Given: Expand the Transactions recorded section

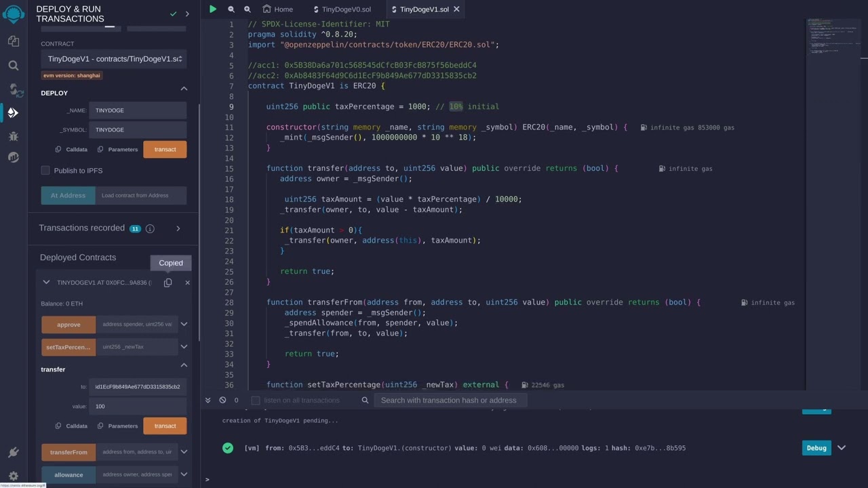Looking at the screenshot, I should (x=178, y=228).
